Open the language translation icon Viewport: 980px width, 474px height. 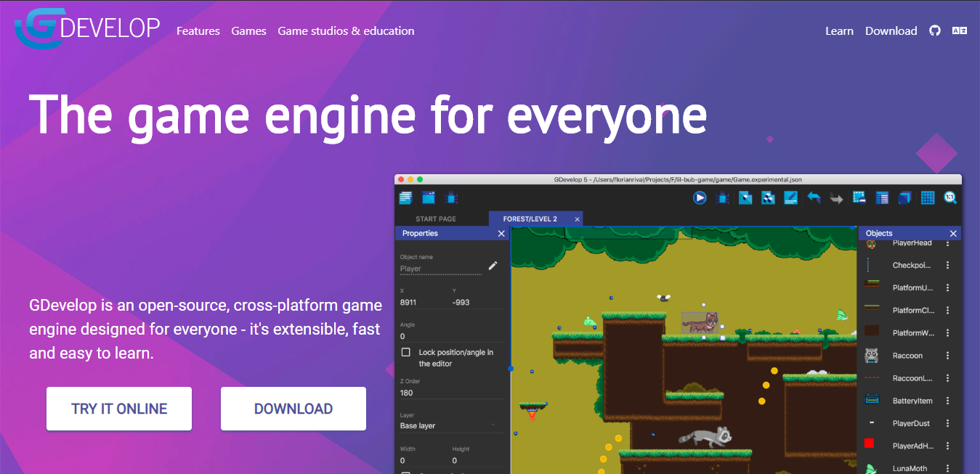(960, 30)
